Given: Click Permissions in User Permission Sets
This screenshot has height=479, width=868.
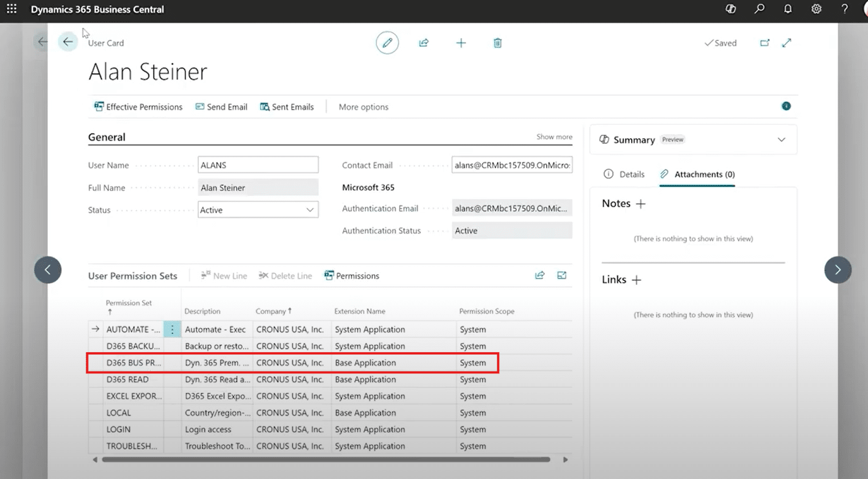Looking at the screenshot, I should 351,276.
